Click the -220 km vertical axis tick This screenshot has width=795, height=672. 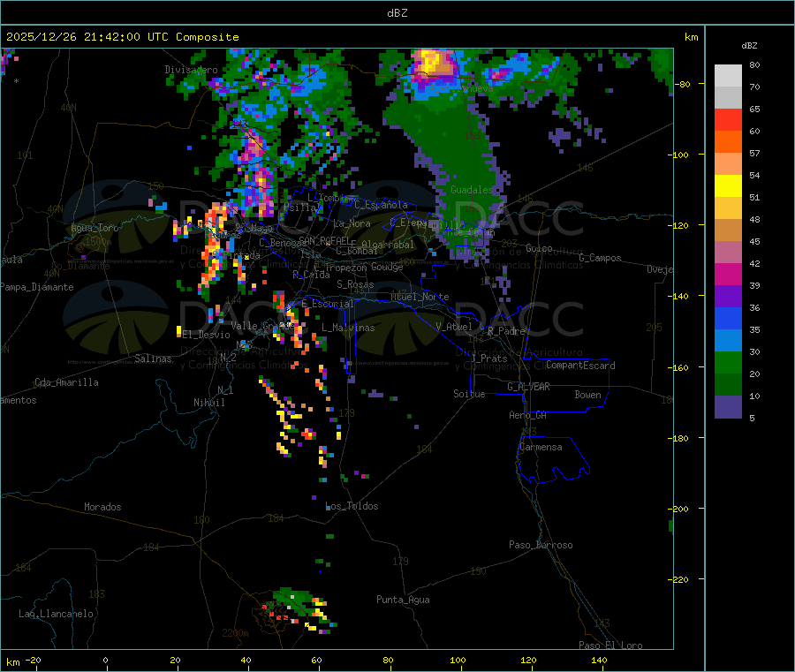(680, 580)
